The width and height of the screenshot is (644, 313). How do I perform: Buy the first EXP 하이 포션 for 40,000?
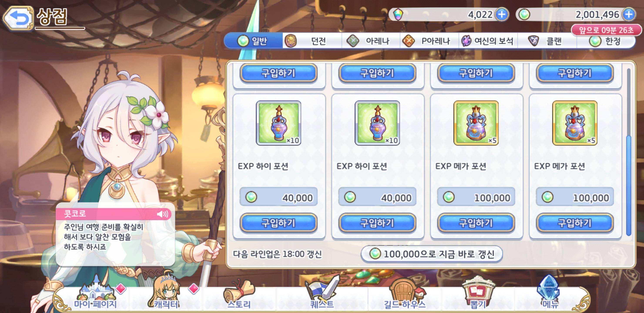point(278,223)
